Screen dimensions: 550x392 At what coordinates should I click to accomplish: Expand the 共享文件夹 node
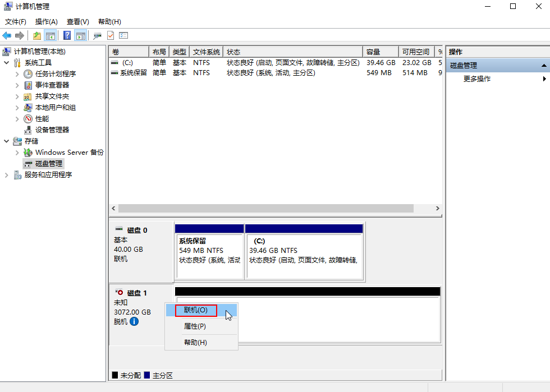[x=17, y=96]
